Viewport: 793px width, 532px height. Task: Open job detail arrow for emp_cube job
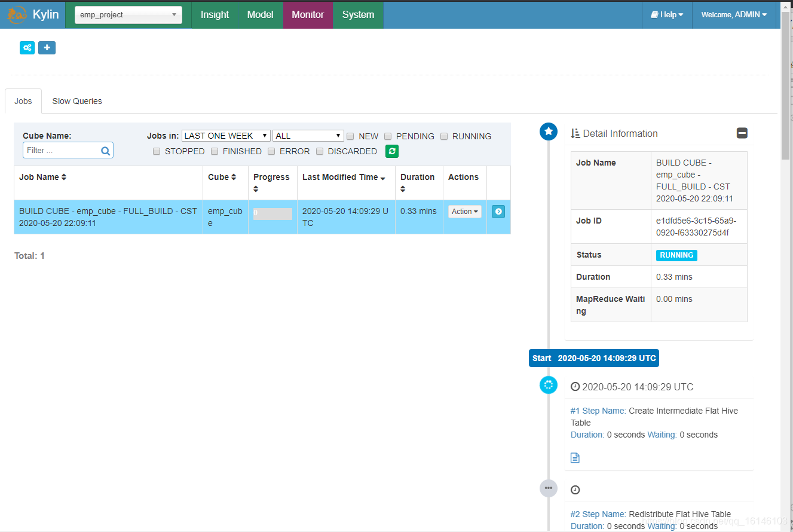[x=498, y=212]
